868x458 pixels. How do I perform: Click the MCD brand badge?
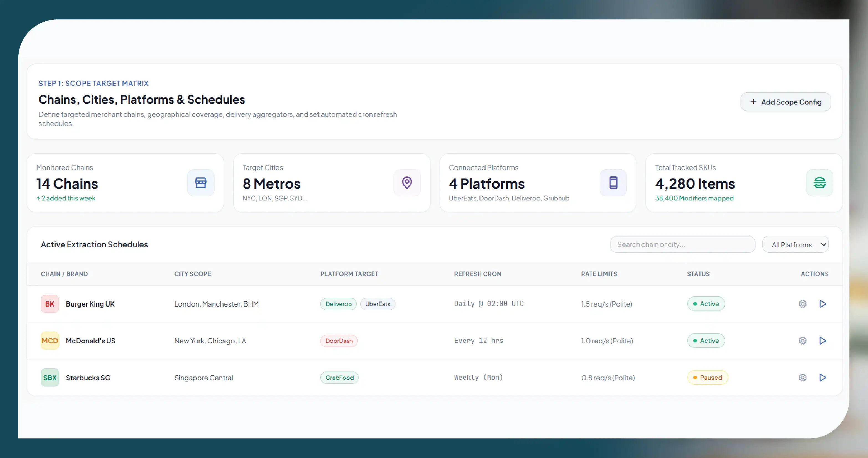[x=50, y=340]
